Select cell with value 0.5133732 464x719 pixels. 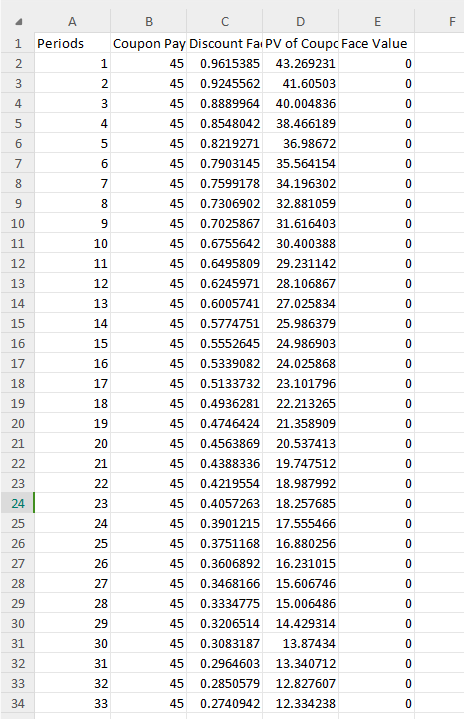click(x=225, y=383)
